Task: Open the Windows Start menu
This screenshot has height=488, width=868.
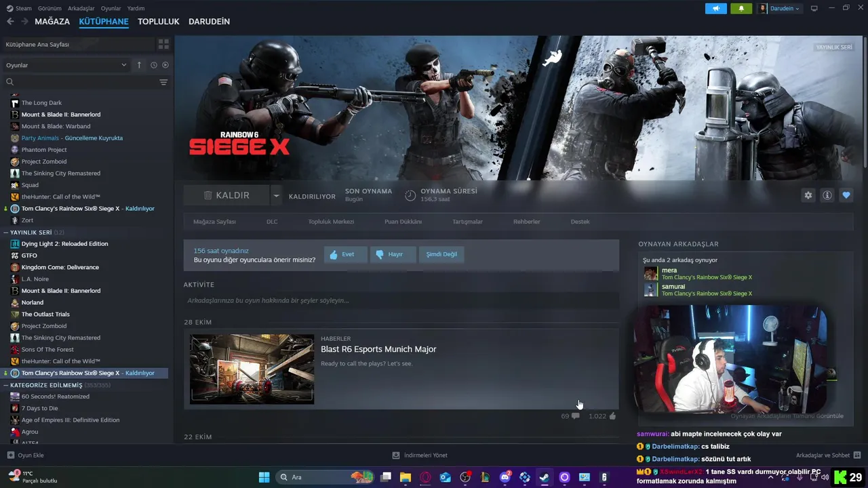Action: pyautogui.click(x=264, y=477)
